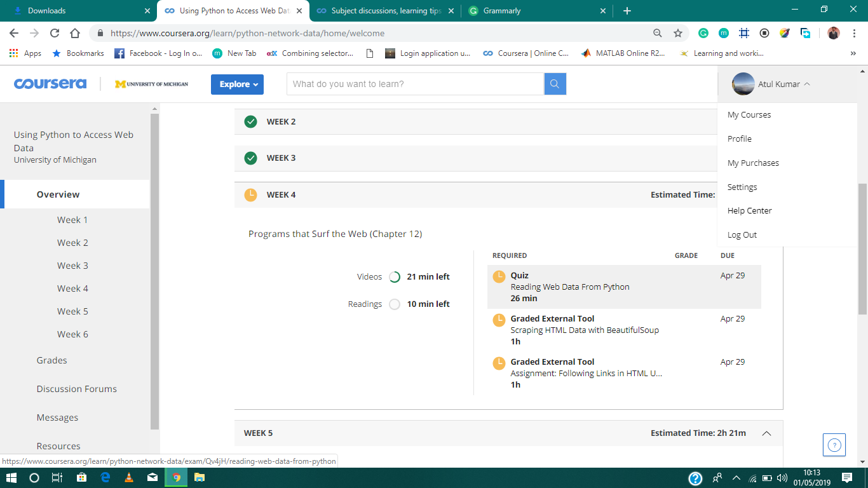Viewport: 868px width, 488px height.
Task: Click the Readings progress circle
Action: (x=394, y=304)
